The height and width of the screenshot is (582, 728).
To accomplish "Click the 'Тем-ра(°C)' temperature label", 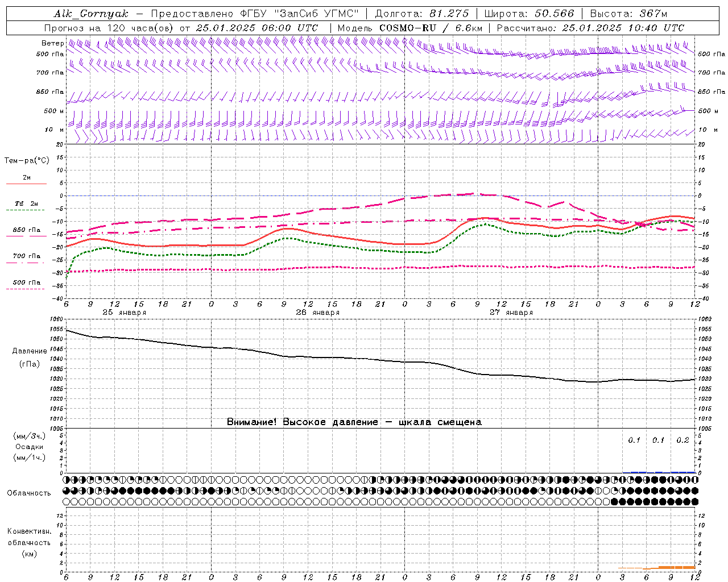I will pos(27,161).
